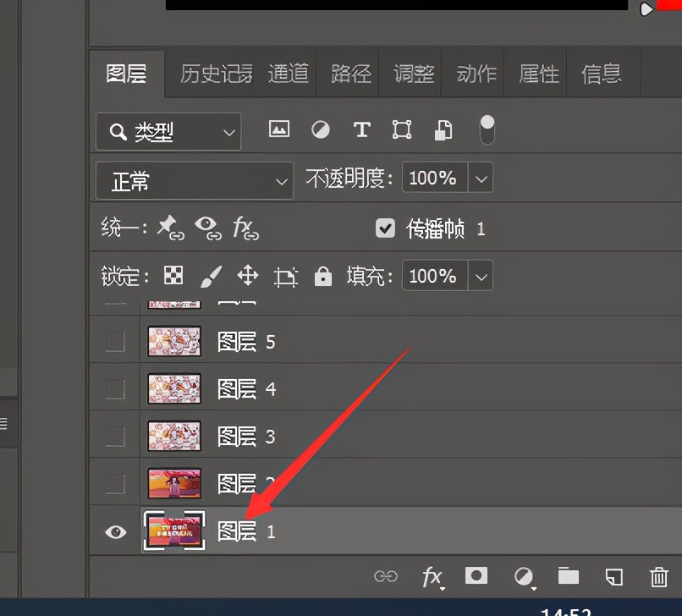Image resolution: width=682 pixels, height=616 pixels.
Task: Create a new adjustment layer
Action: pyautogui.click(x=523, y=576)
